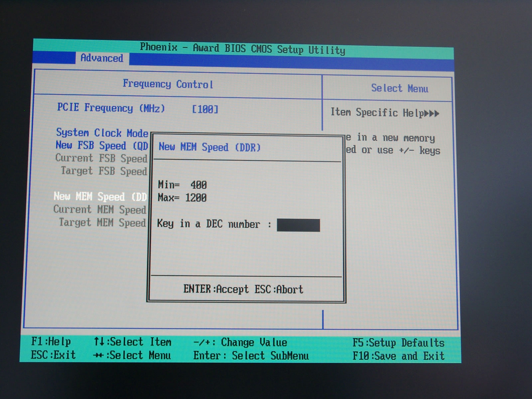The width and height of the screenshot is (532, 399).
Task: Select highlighted New MEM Speed item
Action: [100, 197]
